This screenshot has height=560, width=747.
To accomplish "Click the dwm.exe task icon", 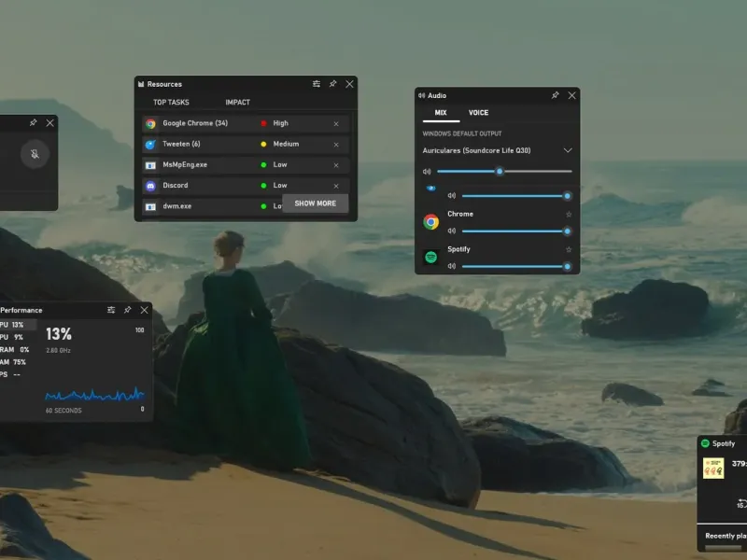I will 150,206.
